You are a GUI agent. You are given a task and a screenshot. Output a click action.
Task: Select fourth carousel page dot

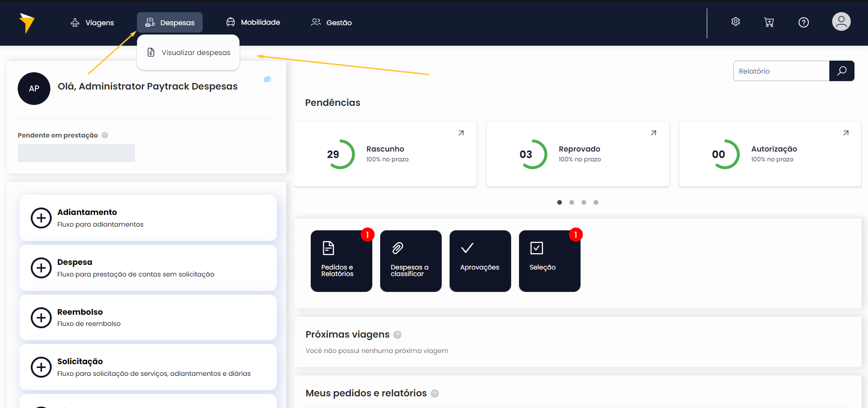[596, 202]
